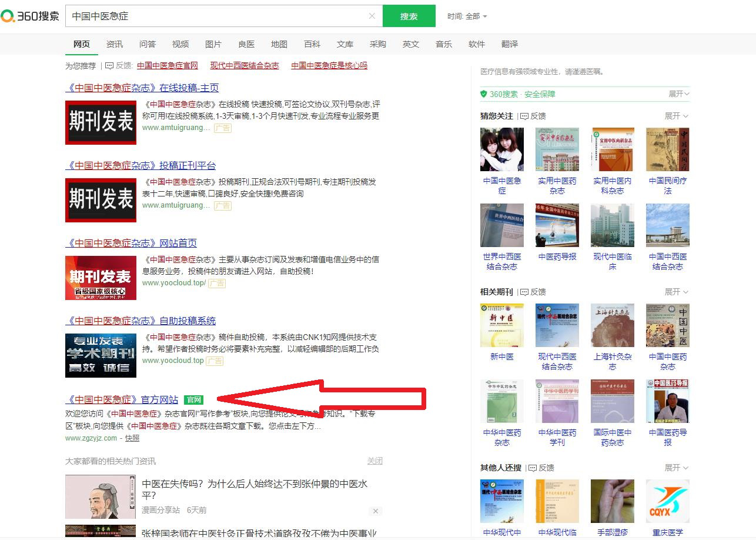Click 反馈 next to 相关期刊
756x540 pixels.
pos(533,292)
